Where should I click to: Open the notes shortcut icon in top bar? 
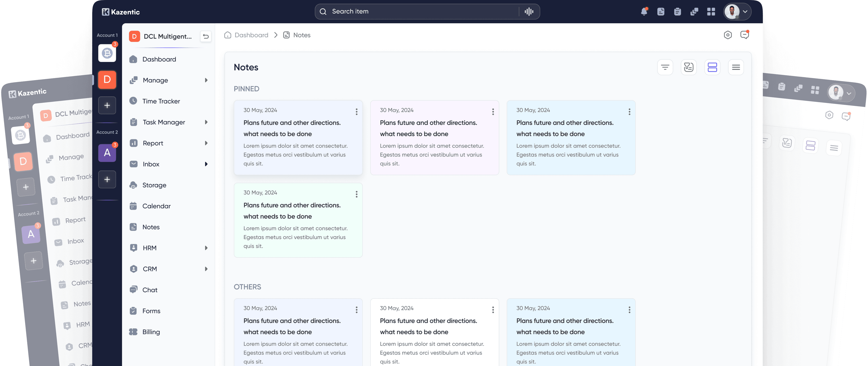pos(661,12)
